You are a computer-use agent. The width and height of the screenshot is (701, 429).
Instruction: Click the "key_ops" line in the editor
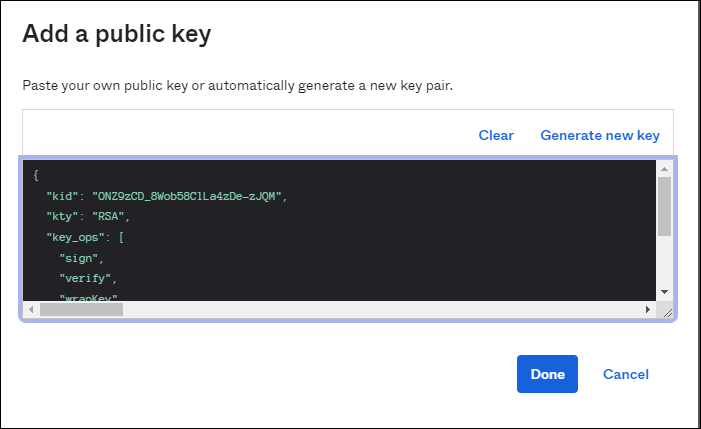tap(84, 237)
